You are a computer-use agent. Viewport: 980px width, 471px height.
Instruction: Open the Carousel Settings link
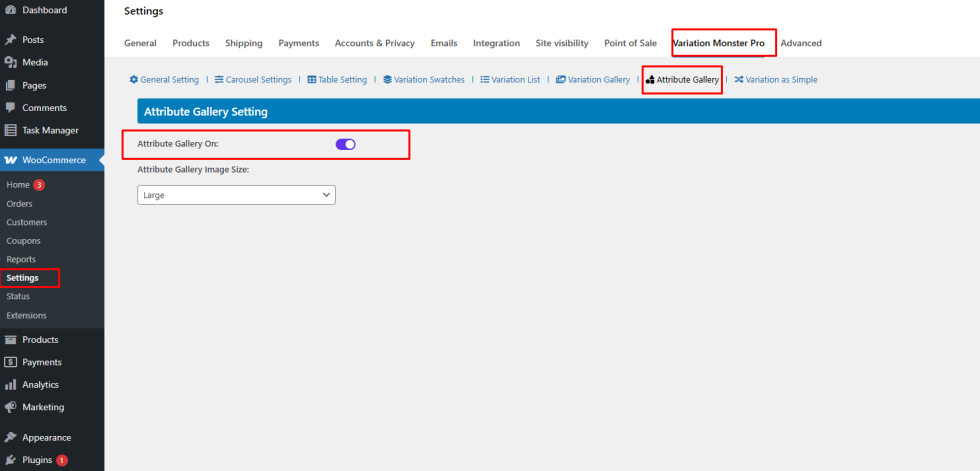(x=258, y=80)
